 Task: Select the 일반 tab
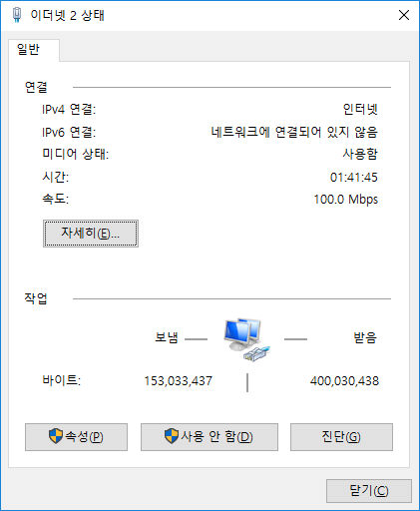[29, 50]
